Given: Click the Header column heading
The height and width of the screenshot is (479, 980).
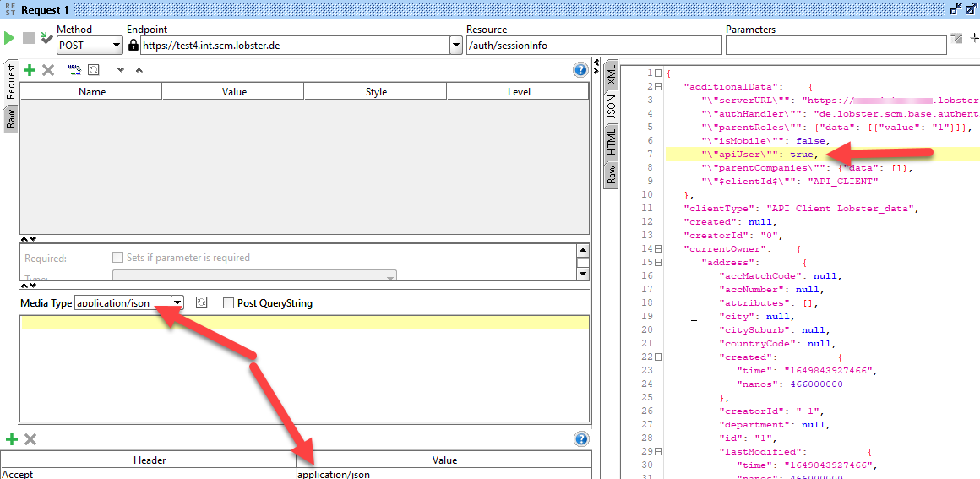Looking at the screenshot, I should (x=149, y=460).
